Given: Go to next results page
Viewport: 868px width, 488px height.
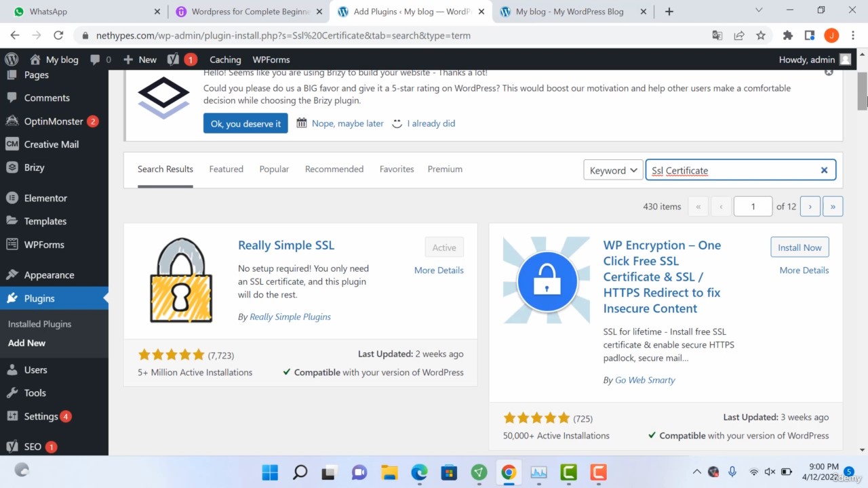Looking at the screenshot, I should click(810, 206).
